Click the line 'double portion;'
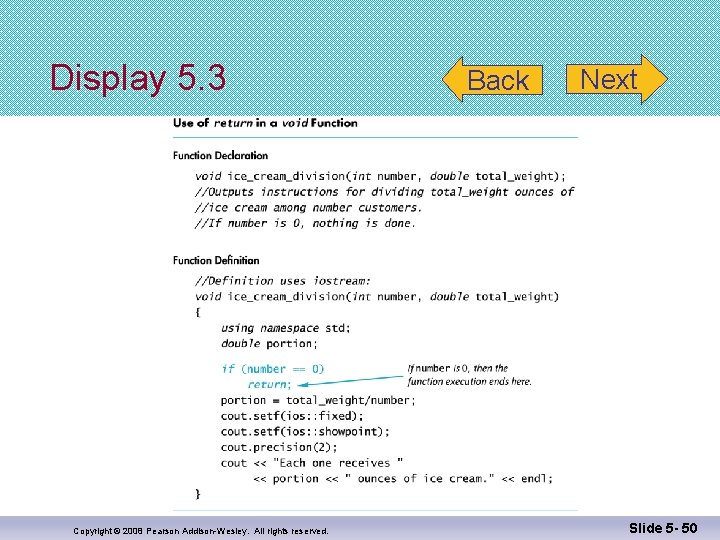The height and width of the screenshot is (540, 720). (269, 343)
